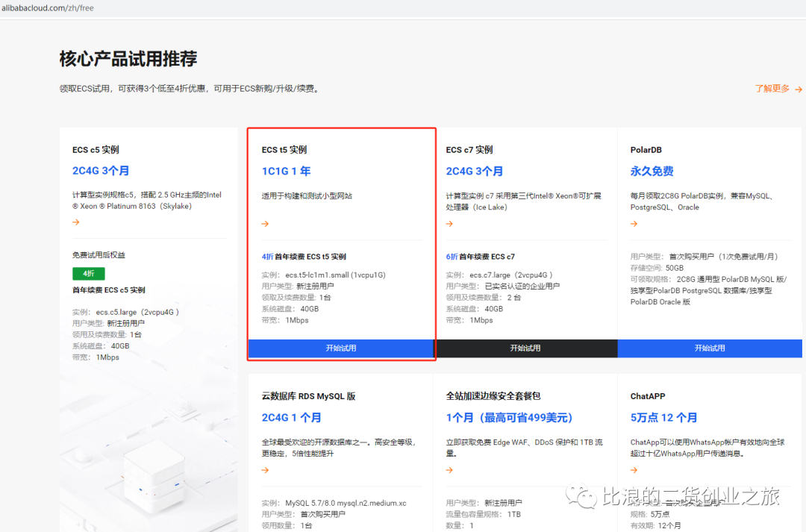Click the alibabacloud.com/zh/free address bar
806x532 pixels.
click(47, 7)
